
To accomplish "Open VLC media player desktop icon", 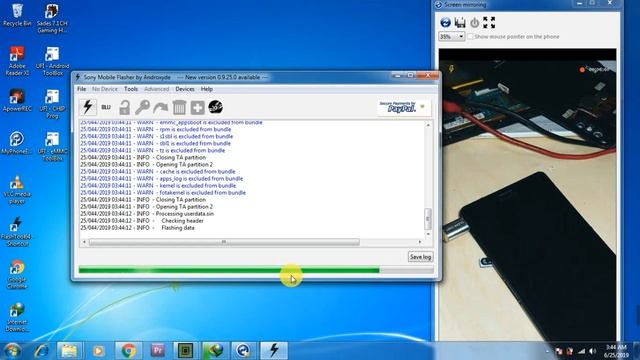I will point(17,189).
